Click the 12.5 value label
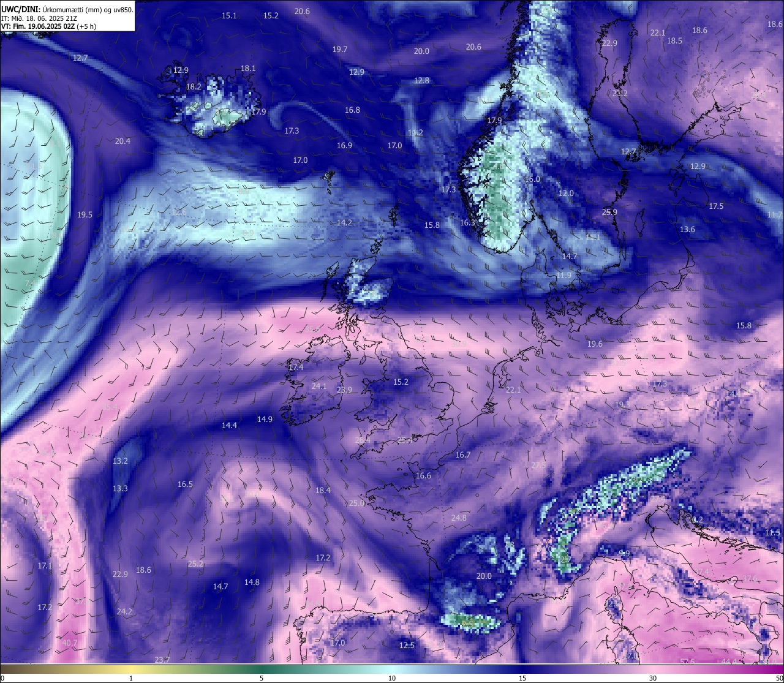The image size is (784, 683). point(407,645)
